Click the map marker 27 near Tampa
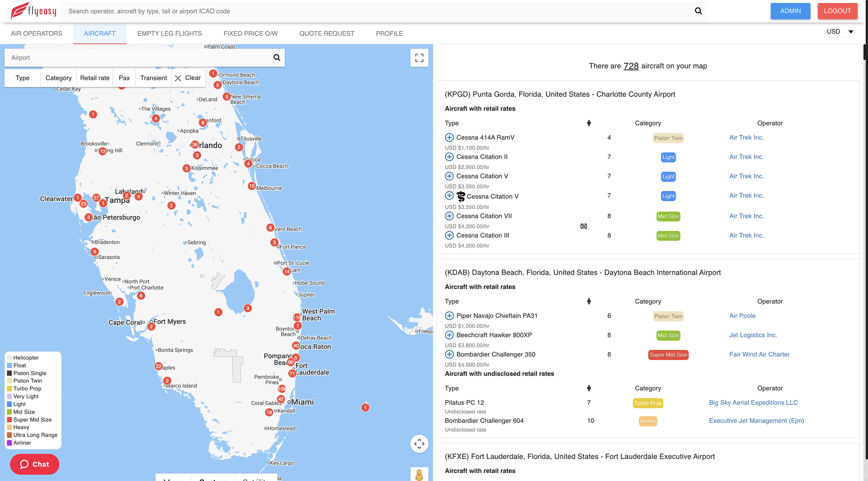Viewport: 868px width, 481px height. [x=96, y=198]
